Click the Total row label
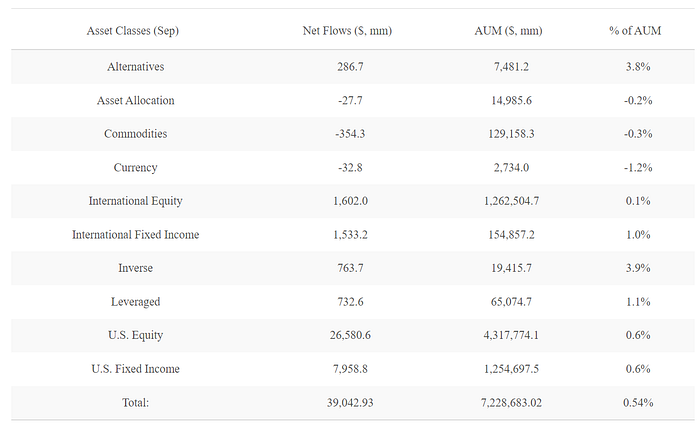Image resolution: width=700 pixels, height=426 pixels. pos(136,403)
